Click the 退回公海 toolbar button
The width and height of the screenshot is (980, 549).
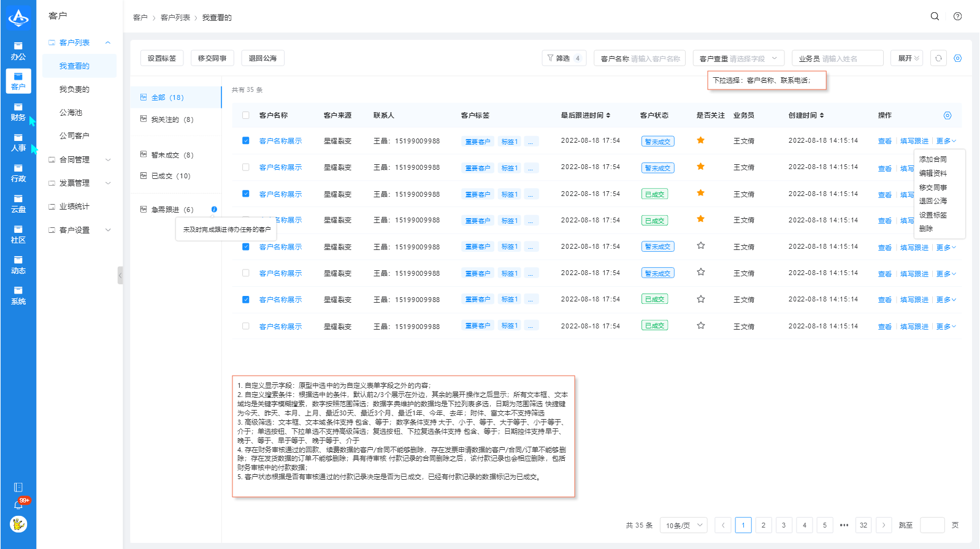(x=262, y=58)
